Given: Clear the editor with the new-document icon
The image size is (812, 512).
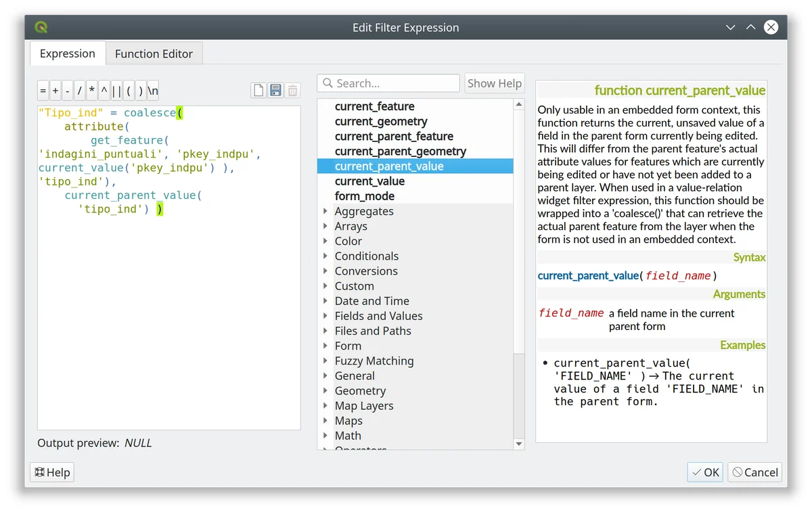Looking at the screenshot, I should coord(258,91).
